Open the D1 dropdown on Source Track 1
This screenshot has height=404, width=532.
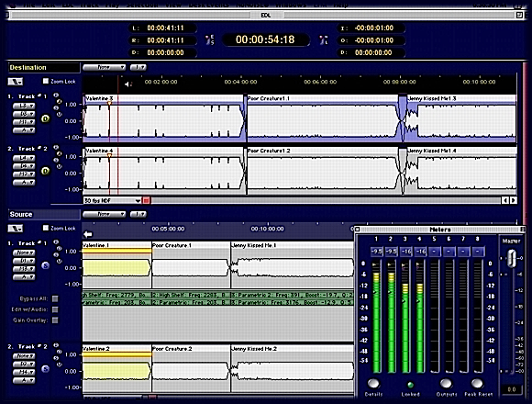(x=24, y=261)
